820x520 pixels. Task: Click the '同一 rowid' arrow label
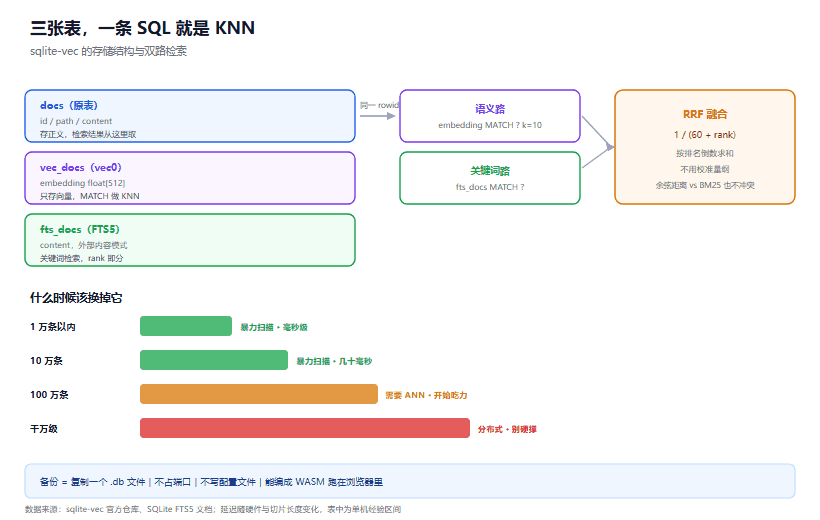379,105
